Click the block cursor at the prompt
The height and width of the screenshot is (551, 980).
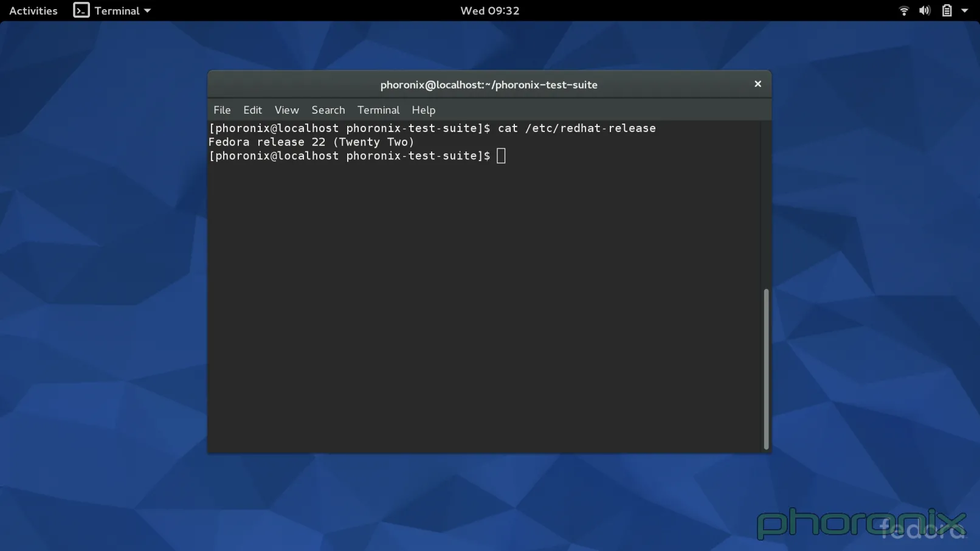point(501,156)
